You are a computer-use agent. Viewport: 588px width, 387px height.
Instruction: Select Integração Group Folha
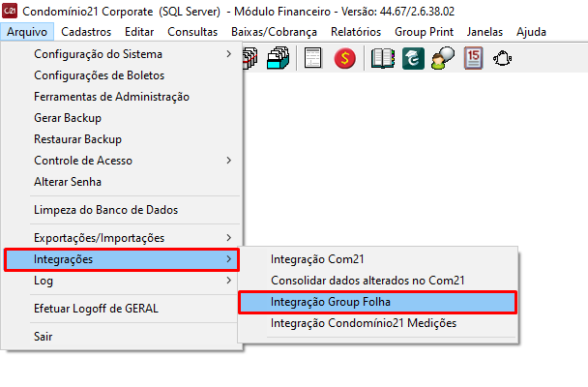pos(378,302)
